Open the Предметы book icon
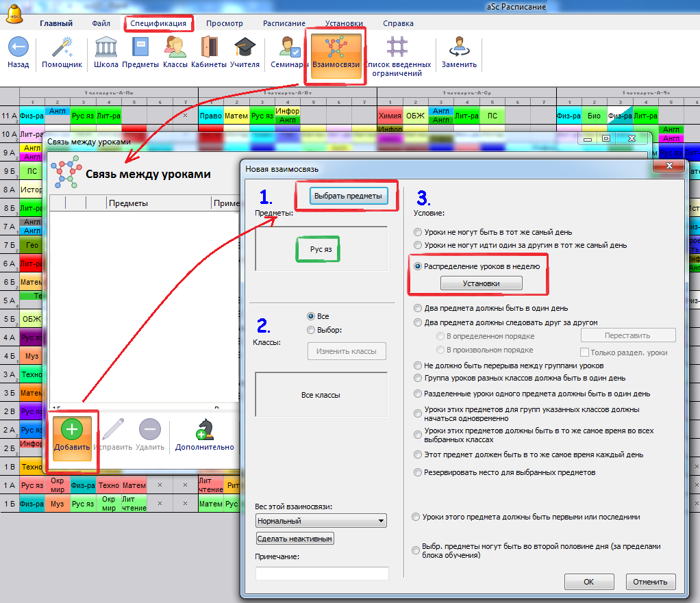Screen dimensions: 700x603 (x=140, y=47)
